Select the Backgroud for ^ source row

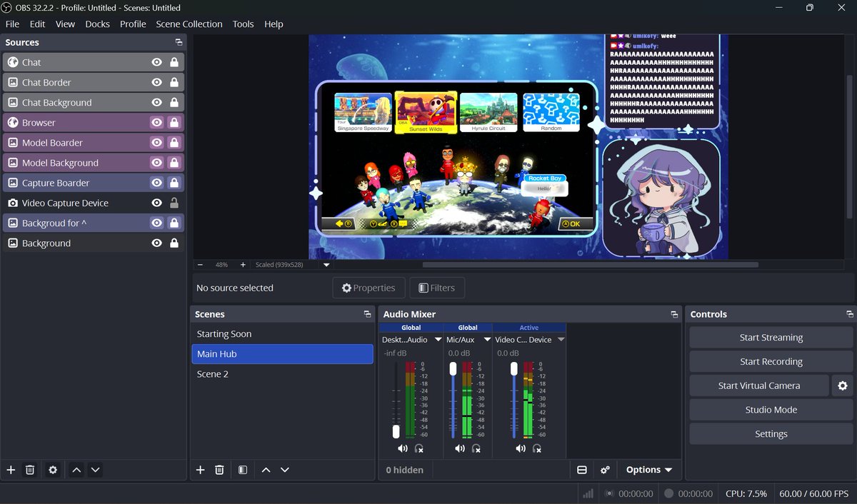(x=93, y=223)
